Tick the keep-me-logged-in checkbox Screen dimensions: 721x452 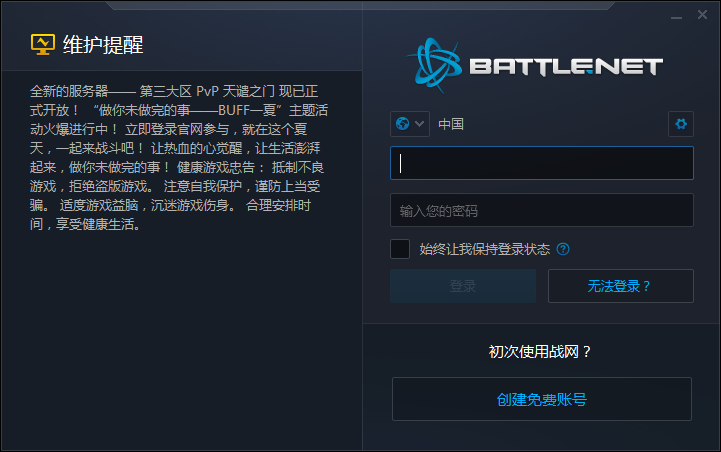[400, 249]
